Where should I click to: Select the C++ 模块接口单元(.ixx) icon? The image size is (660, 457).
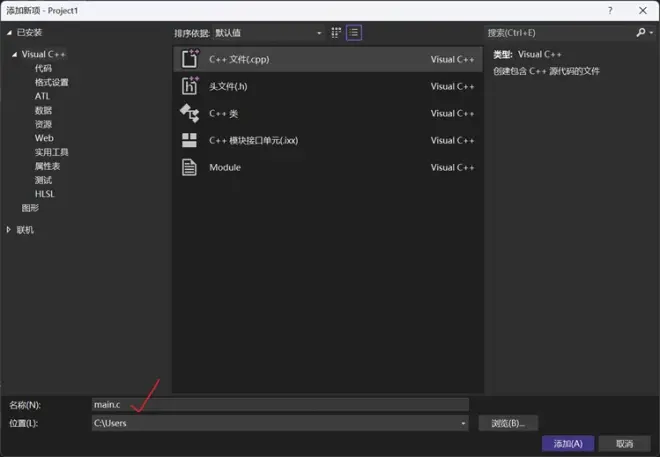pos(189,140)
